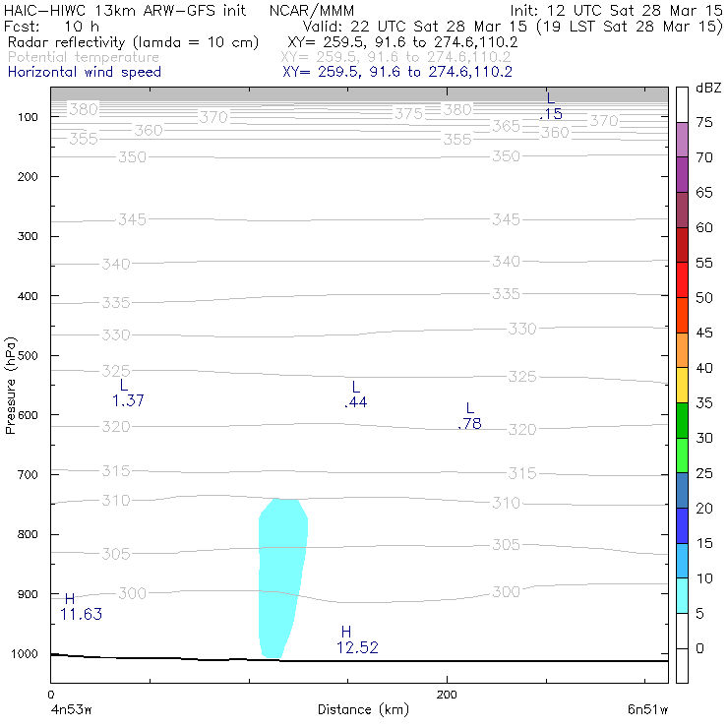Viewport: 728px width, 728px height.
Task: Click the cyan 5-10 dBZ color swatch
Action: pyautogui.click(x=682, y=595)
